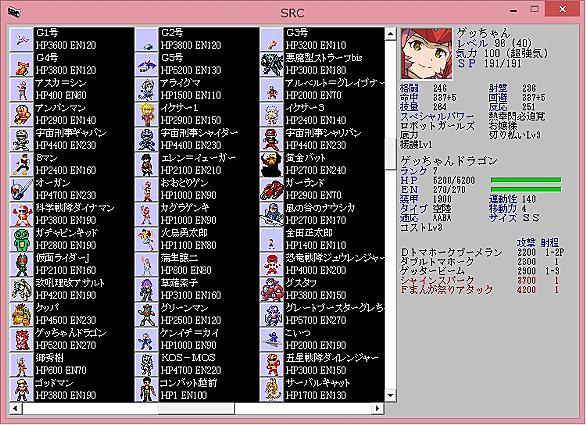586x425 pixels.
Task: Pick the 恐竜戦隊ジュウレンジャー entry
Action: [322, 265]
